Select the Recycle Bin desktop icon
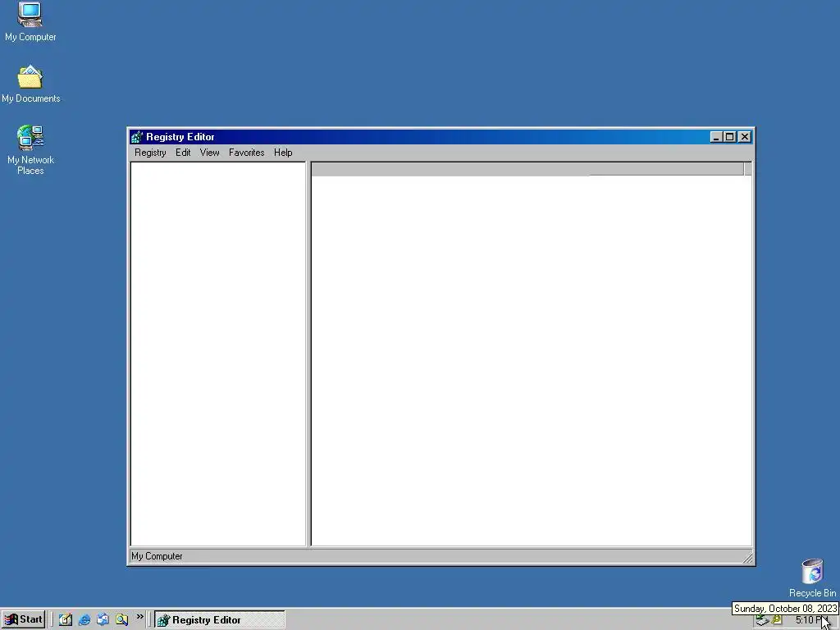 (812, 578)
